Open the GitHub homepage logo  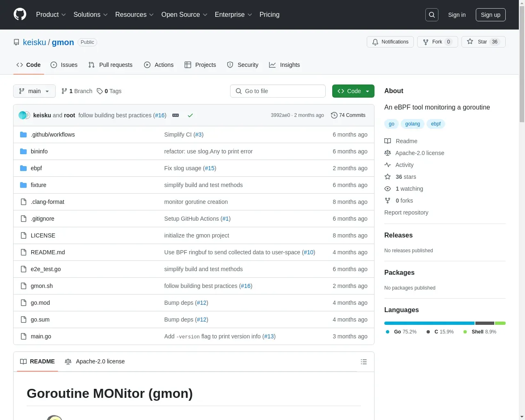click(20, 14)
